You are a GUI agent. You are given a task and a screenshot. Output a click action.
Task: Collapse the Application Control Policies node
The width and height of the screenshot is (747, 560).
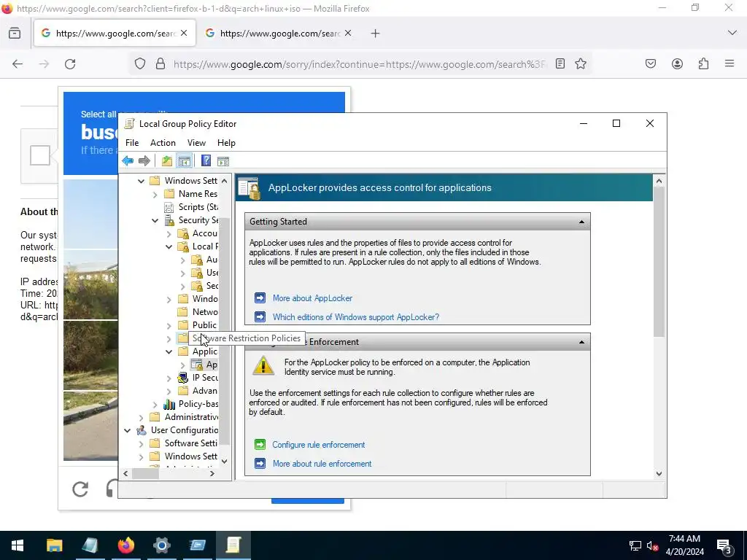[x=169, y=352]
